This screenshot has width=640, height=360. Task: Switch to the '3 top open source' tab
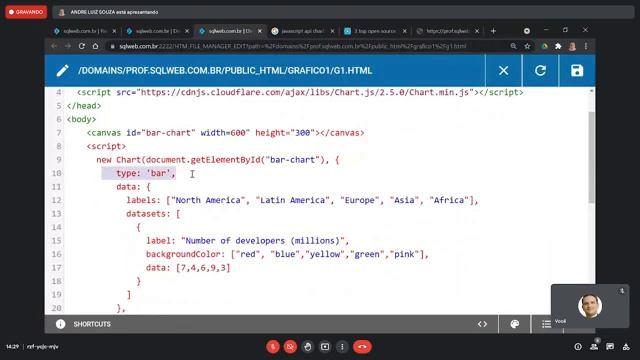tap(375, 31)
